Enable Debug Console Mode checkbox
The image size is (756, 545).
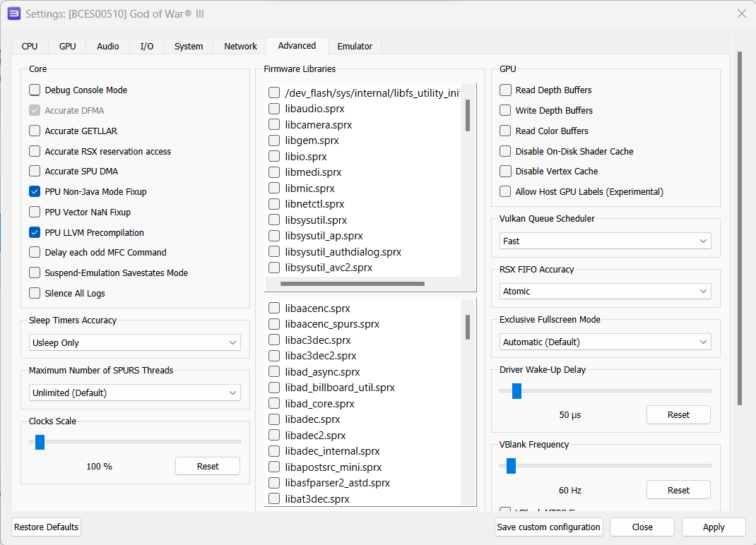point(35,90)
